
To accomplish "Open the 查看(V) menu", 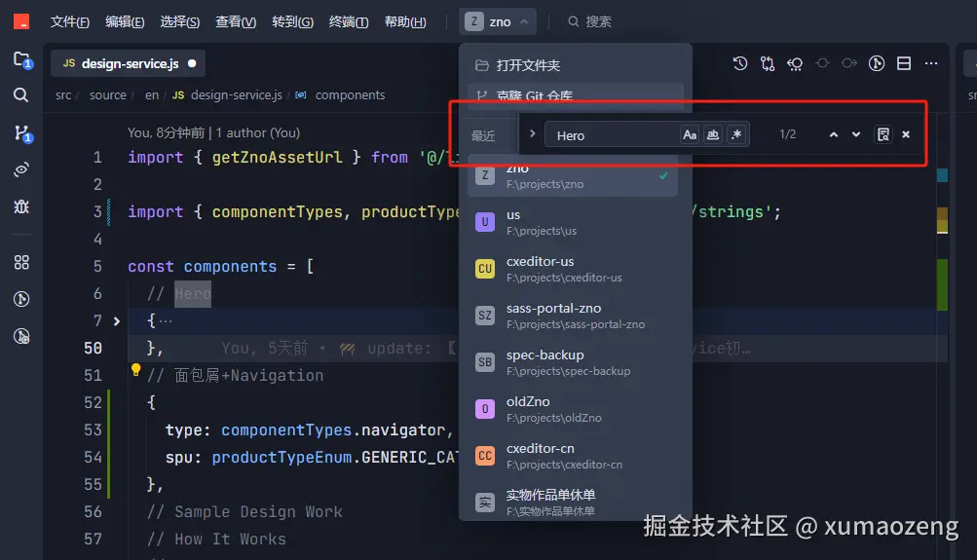I will (236, 21).
